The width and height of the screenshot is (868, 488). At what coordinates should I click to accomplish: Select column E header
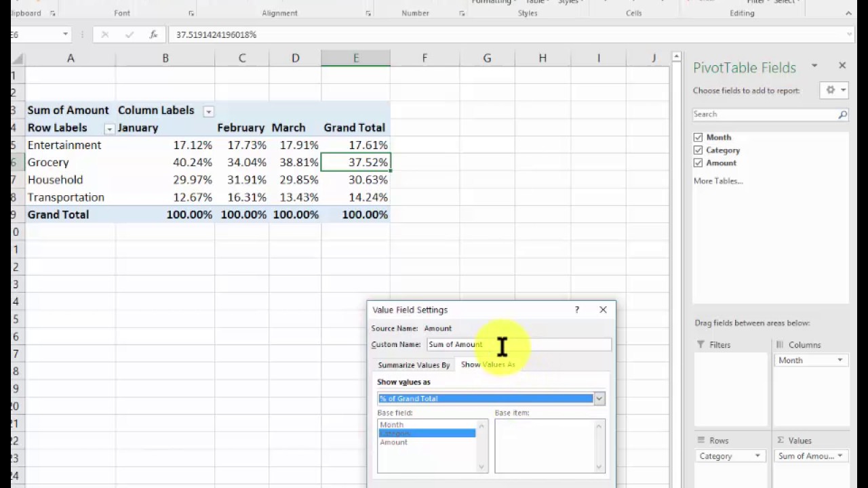(x=356, y=58)
